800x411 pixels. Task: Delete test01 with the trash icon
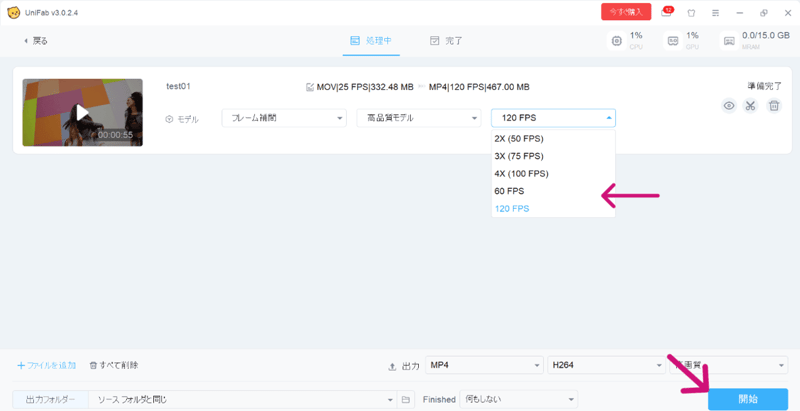click(x=773, y=106)
